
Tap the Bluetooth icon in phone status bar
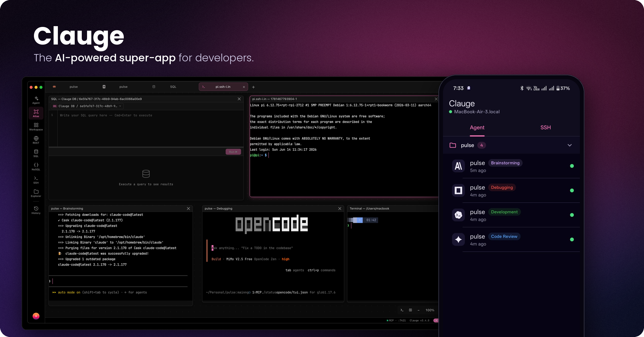(x=522, y=88)
